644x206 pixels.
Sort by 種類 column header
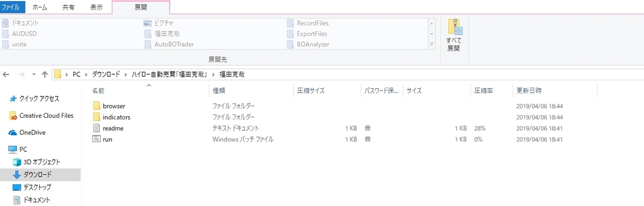(x=218, y=91)
